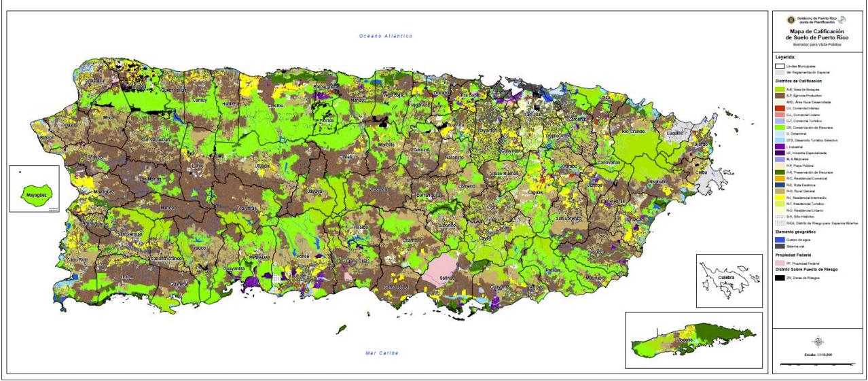This screenshot has width=868, height=381.
Task: Click the CR Conservación de Recursos swatch
Action: [x=780, y=127]
